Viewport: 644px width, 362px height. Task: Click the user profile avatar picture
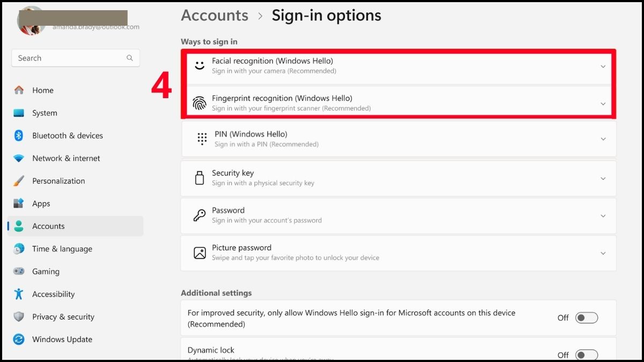(31, 21)
